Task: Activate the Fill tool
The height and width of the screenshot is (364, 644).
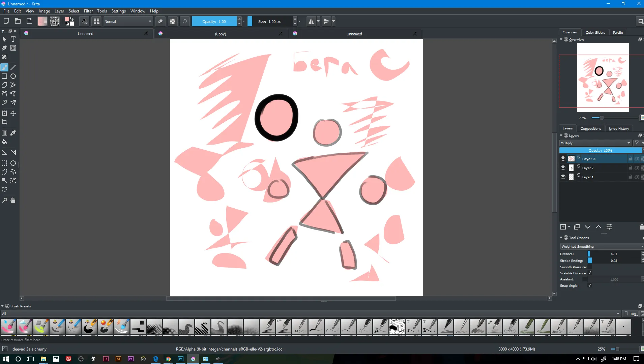Action: click(4, 142)
